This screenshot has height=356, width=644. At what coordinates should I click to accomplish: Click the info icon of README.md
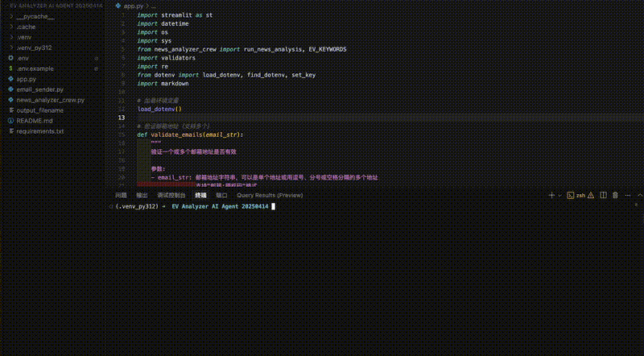pyautogui.click(x=11, y=121)
